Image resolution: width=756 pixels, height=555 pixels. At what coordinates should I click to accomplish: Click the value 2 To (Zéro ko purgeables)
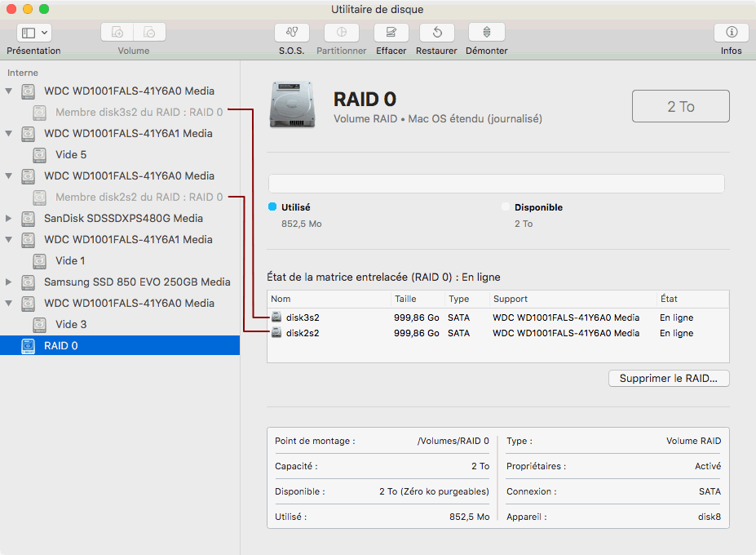pos(434,491)
